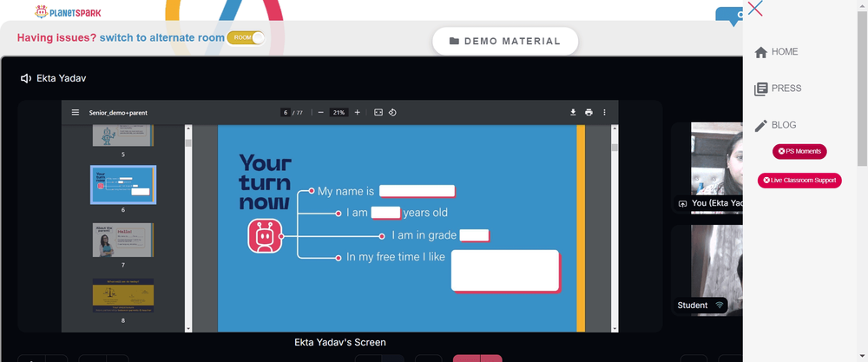This screenshot has width=868, height=362.
Task: Click the blog pencil icon
Action: click(x=761, y=126)
